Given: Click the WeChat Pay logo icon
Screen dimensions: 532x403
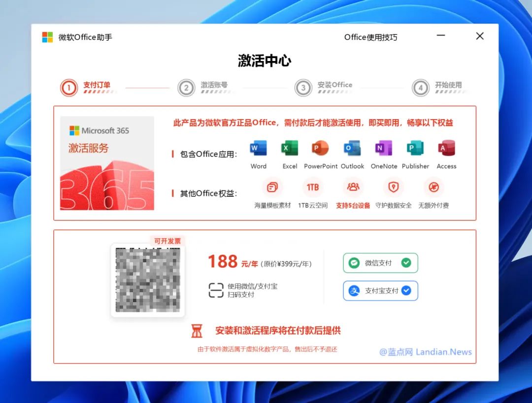Looking at the screenshot, I should [354, 263].
